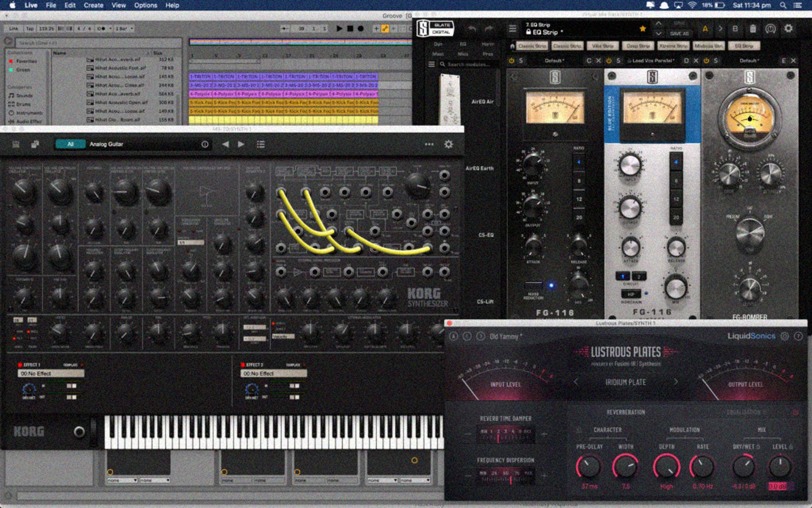Solo the Lead Vox Parallel module

pyautogui.click(x=618, y=61)
